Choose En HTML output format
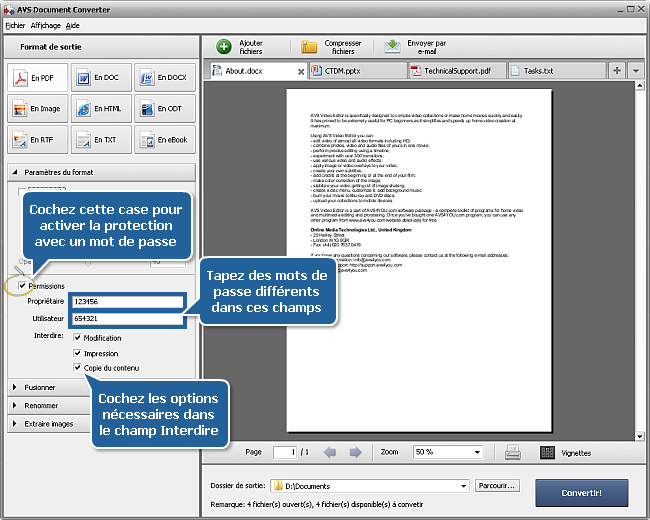 pyautogui.click(x=101, y=109)
